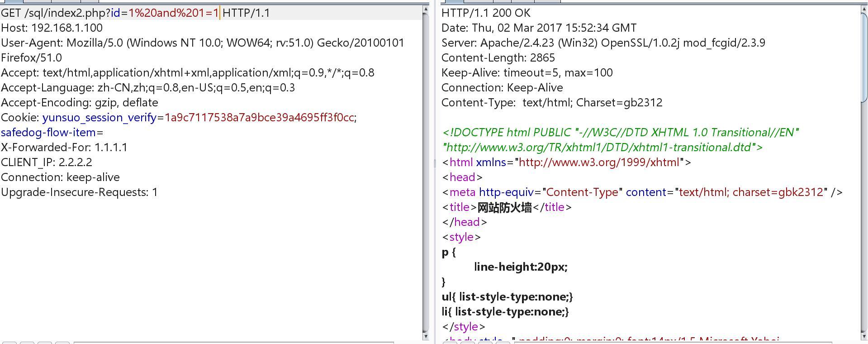
Task: Click the request pane scrollbar up arrow
Action: tap(426, 10)
